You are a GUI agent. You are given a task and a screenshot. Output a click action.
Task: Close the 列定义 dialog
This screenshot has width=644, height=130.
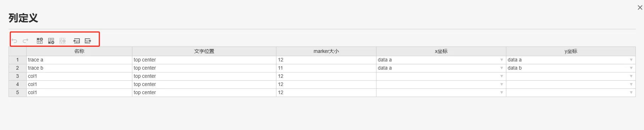(x=640, y=7)
